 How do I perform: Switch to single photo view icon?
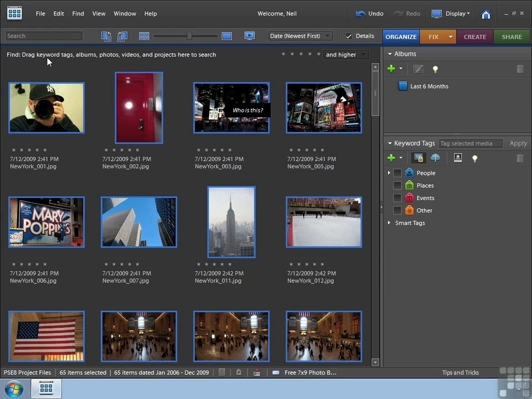pos(227,36)
